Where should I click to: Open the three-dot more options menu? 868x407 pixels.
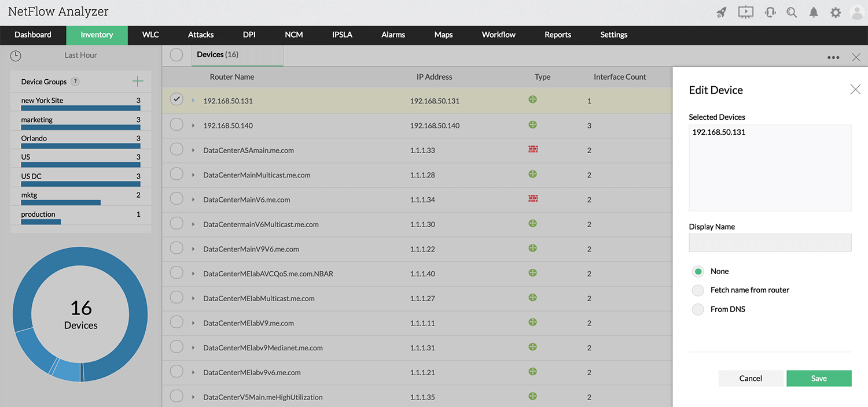point(833,57)
